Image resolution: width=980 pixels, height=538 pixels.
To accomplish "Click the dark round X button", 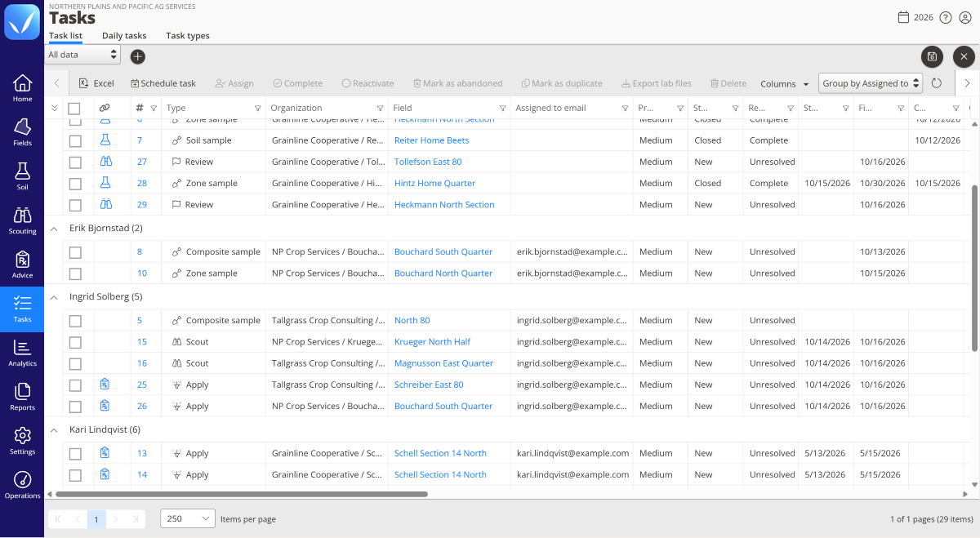I will tap(964, 56).
